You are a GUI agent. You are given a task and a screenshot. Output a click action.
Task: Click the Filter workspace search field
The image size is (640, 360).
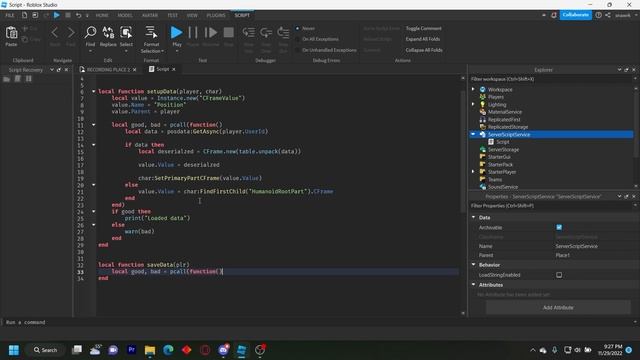[x=551, y=79]
